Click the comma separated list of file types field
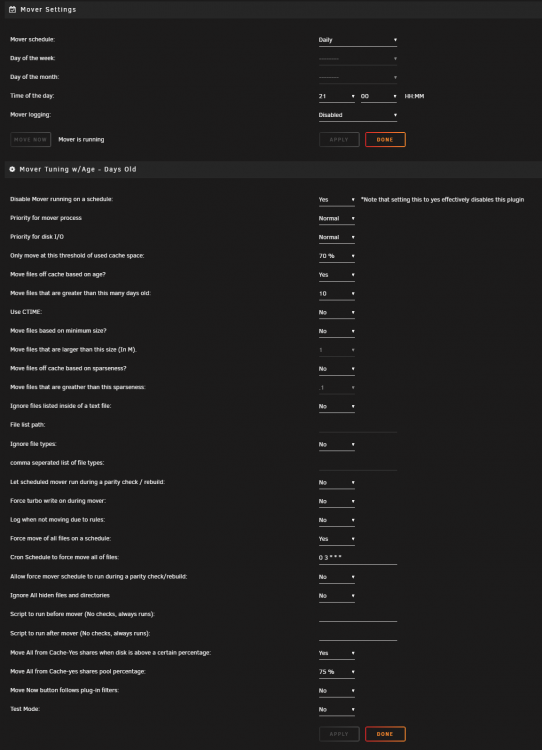The image size is (542, 750). coord(358,464)
